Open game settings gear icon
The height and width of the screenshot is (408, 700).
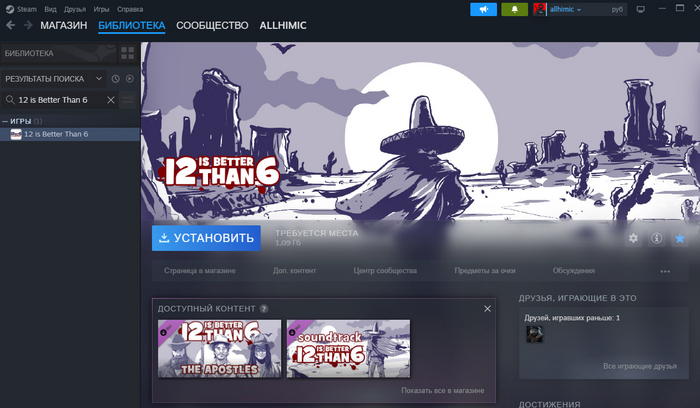[633, 238]
